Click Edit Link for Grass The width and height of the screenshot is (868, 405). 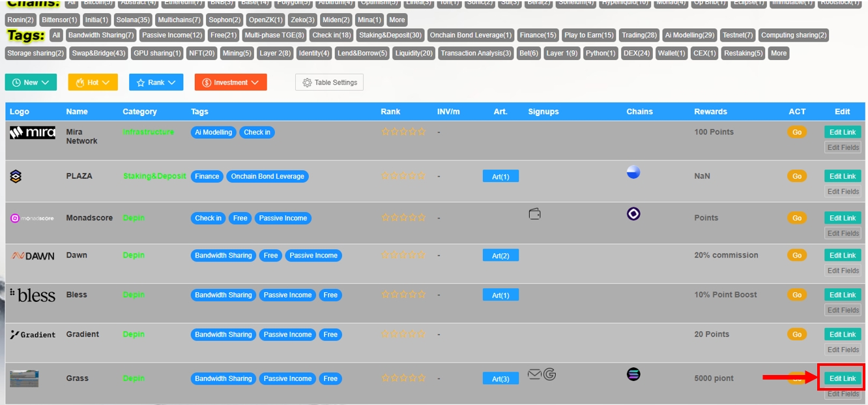(x=843, y=378)
